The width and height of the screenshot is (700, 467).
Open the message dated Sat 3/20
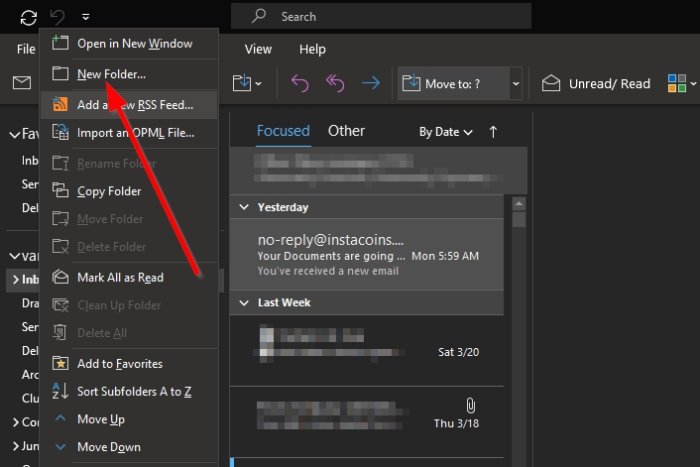pyautogui.click(x=367, y=351)
